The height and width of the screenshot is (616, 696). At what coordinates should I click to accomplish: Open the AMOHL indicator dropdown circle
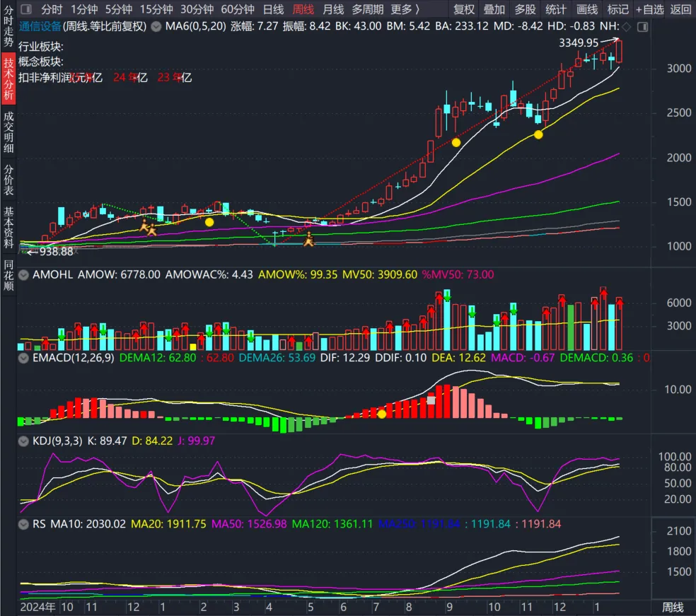[23, 274]
